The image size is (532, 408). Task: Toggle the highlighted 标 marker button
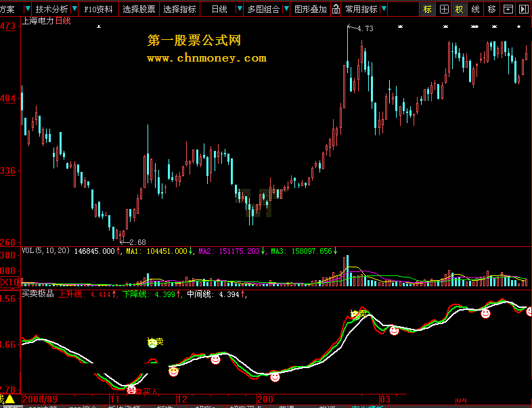428,9
